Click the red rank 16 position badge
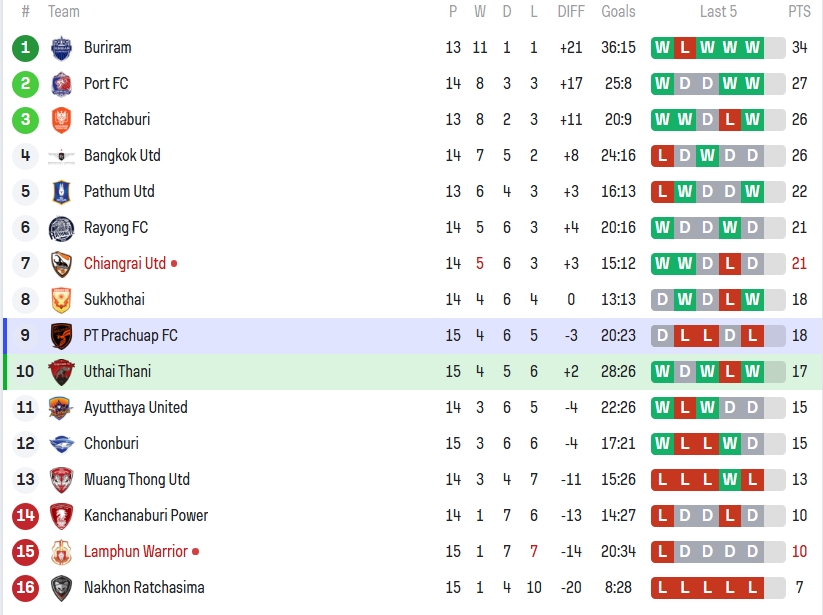 25,588
